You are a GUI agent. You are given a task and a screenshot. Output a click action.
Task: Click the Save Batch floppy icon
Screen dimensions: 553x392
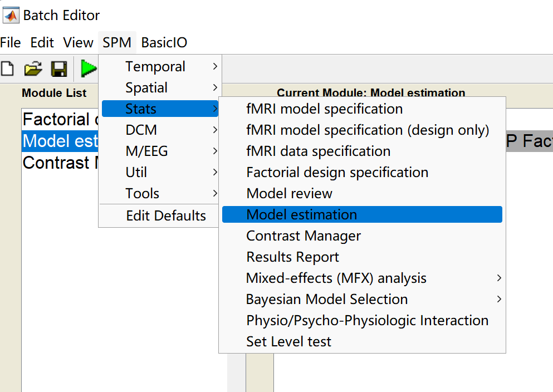pos(58,68)
